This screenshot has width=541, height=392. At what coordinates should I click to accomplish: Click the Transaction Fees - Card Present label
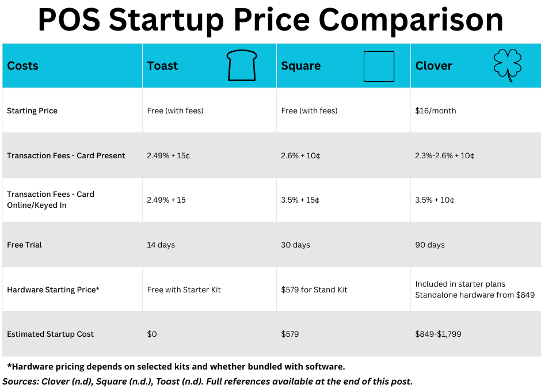pos(66,155)
